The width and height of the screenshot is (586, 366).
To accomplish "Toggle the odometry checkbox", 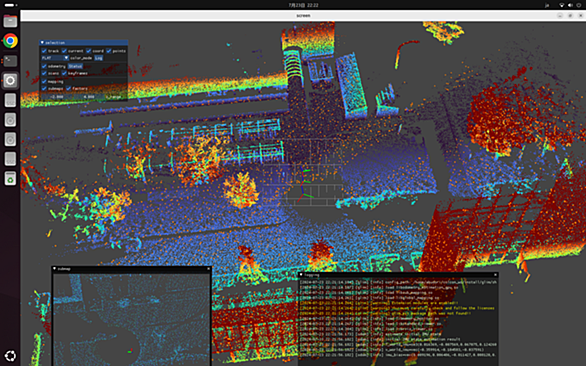I will 44,66.
